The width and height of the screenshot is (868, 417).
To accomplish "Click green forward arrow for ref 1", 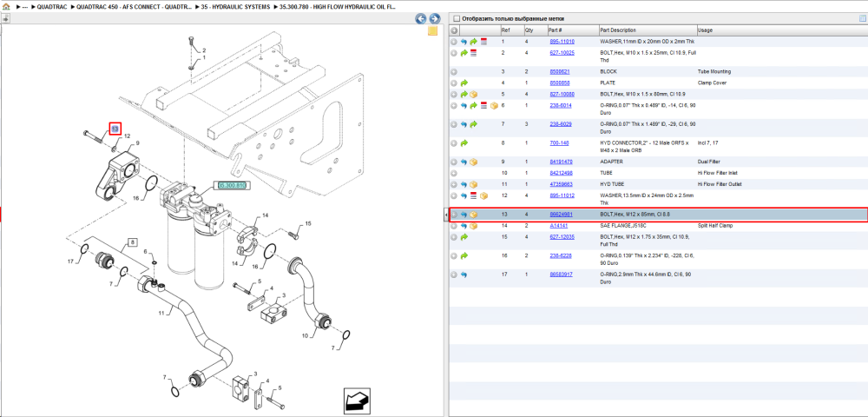I will pyautogui.click(x=474, y=42).
